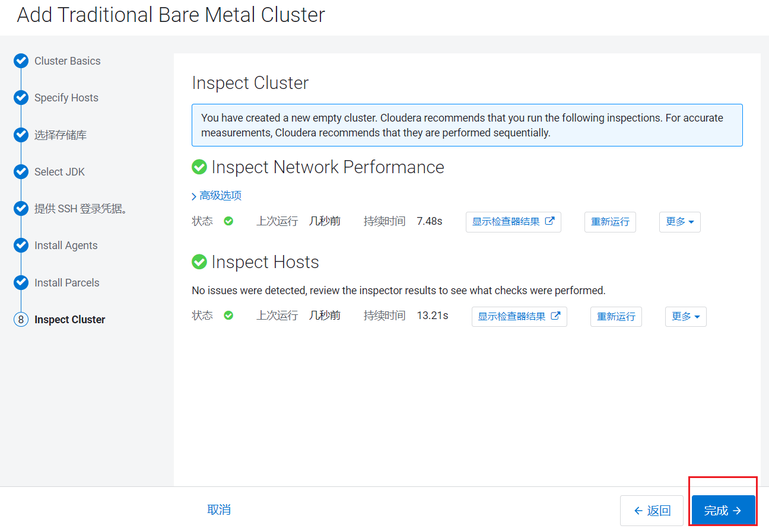Open 更多 dropdown for Inspect Hosts

(x=686, y=317)
